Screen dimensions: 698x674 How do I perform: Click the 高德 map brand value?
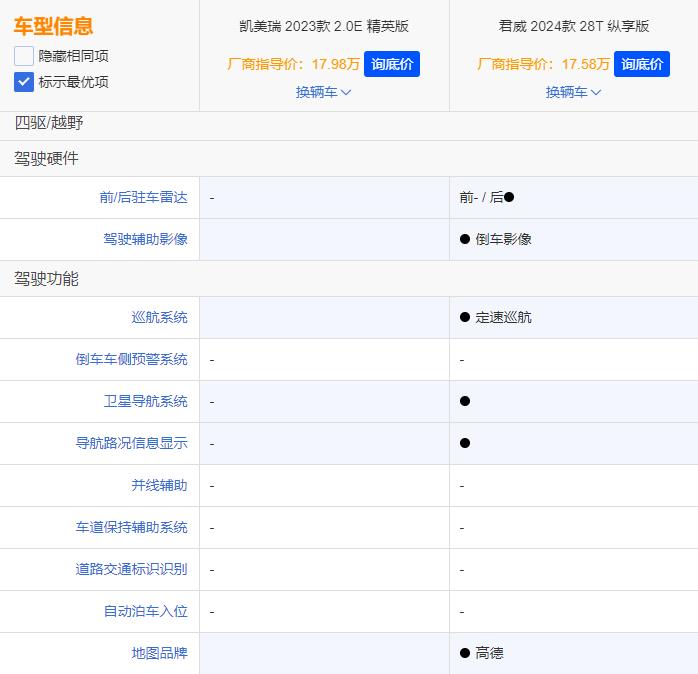point(489,653)
